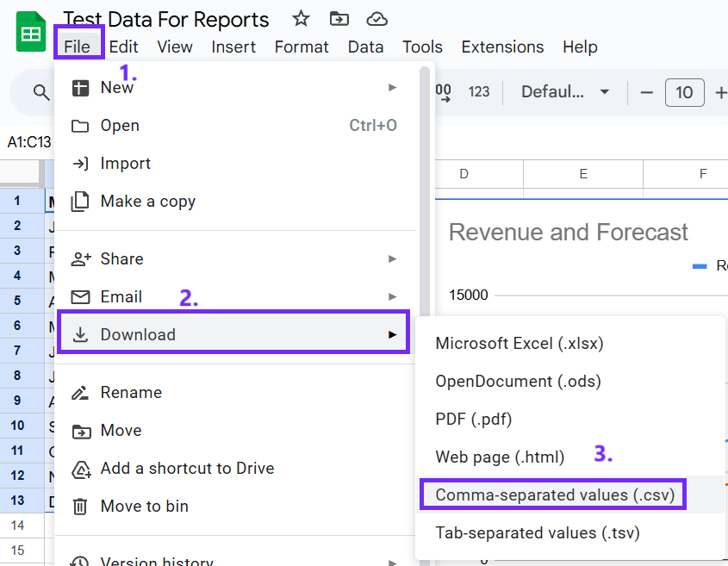Open Email options via the envelope icon
This screenshot has height=566, width=728.
79,296
